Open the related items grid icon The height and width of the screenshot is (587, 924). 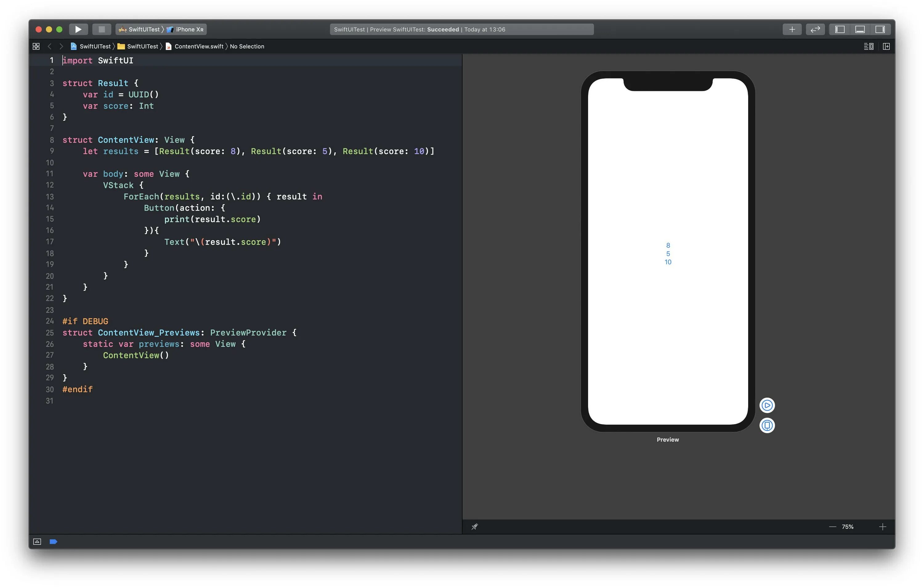tap(36, 46)
